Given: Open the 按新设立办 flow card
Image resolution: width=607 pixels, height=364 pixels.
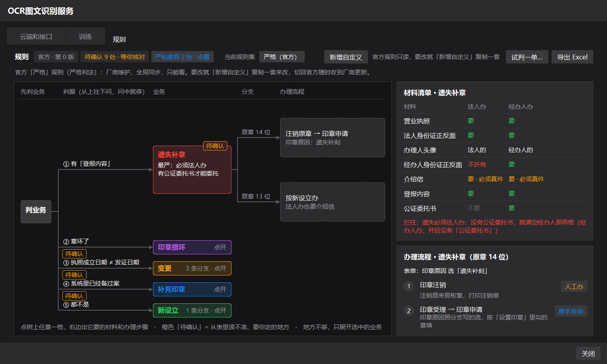Looking at the screenshot, I should point(333,202).
